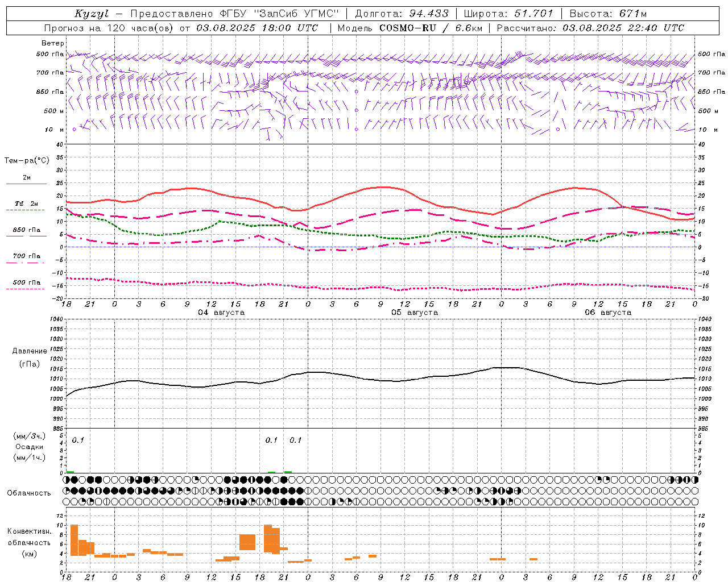Click the "(мм/3ч.)" precipitation unit label
The height and width of the screenshot is (582, 728).
[x=29, y=436]
